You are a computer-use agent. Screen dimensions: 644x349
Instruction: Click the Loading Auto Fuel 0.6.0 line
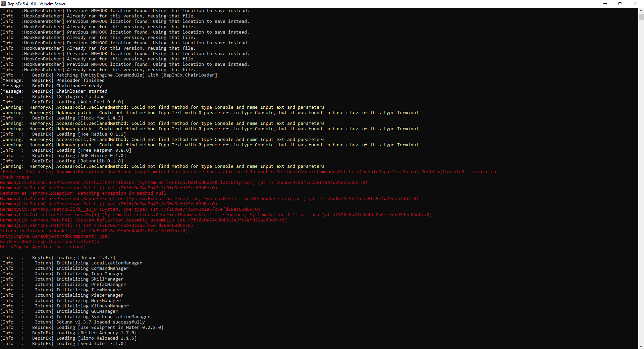coord(62,102)
